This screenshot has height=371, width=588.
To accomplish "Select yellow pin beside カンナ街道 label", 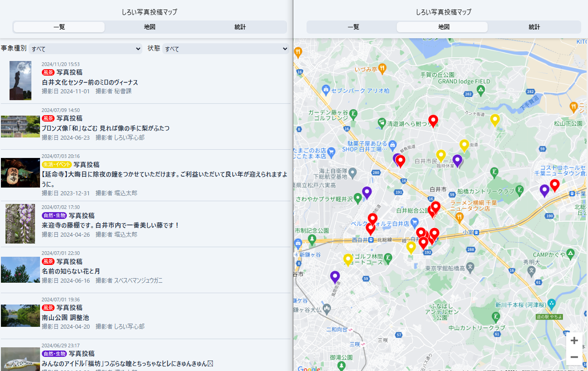I will pos(495,120).
